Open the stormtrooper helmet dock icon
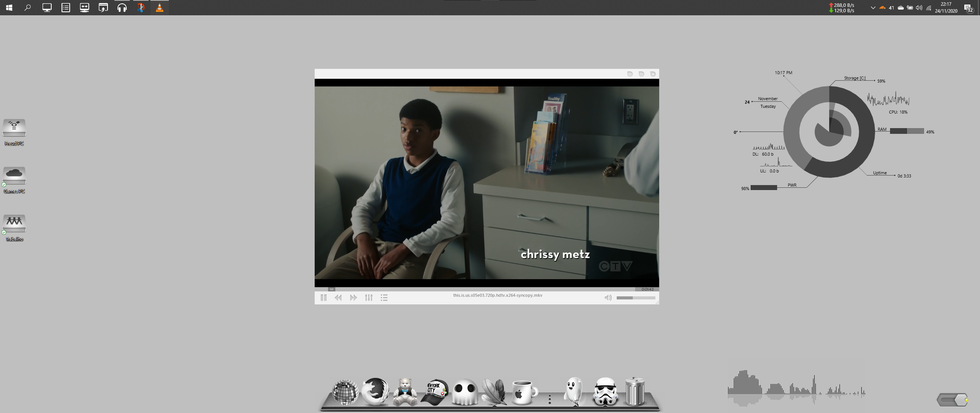980x413 pixels. tap(605, 392)
